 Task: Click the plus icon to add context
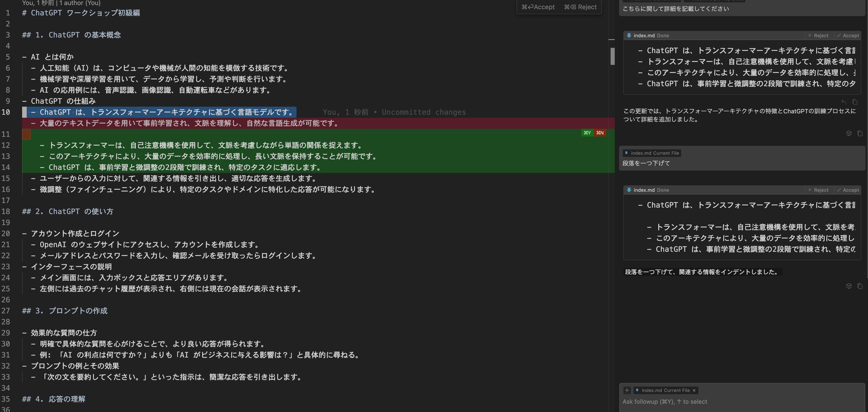[627, 390]
